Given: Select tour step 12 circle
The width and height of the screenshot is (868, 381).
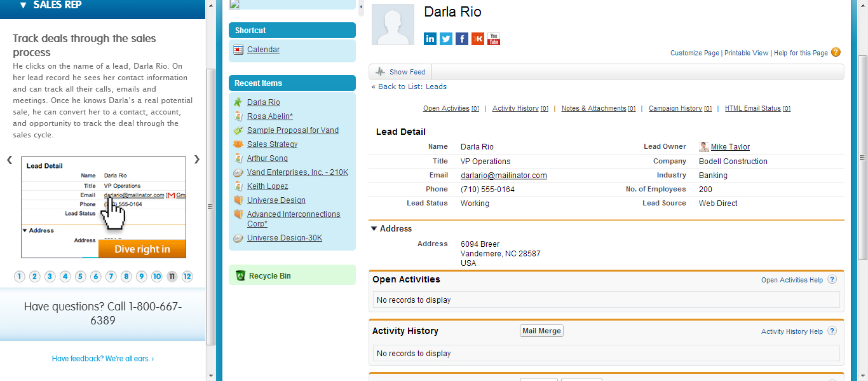Looking at the screenshot, I should (x=187, y=277).
